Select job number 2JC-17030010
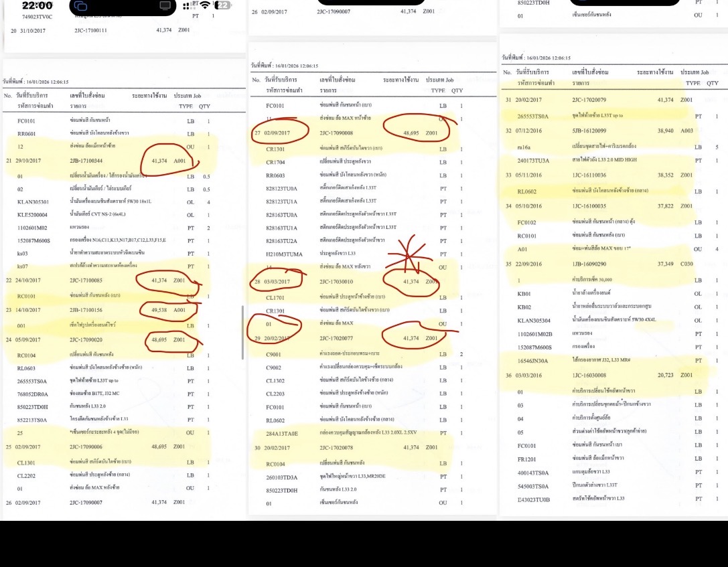Image resolution: width=728 pixels, height=567 pixels. [336, 282]
